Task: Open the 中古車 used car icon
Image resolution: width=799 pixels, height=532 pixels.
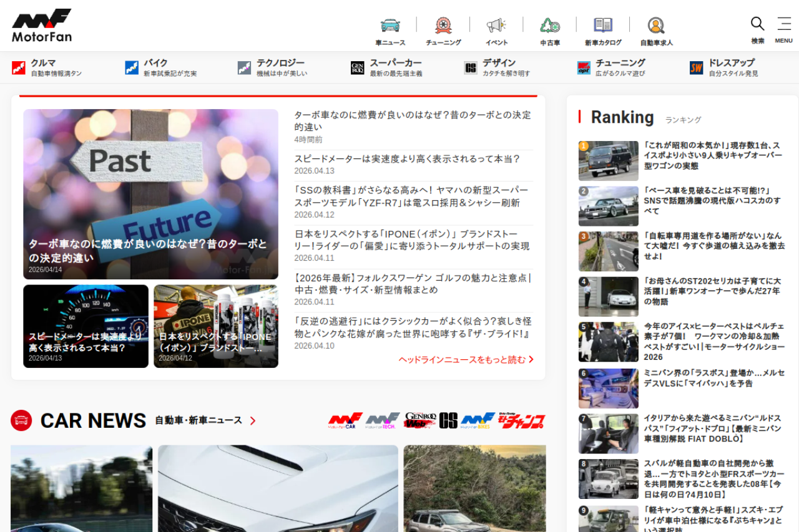Action: click(x=550, y=26)
